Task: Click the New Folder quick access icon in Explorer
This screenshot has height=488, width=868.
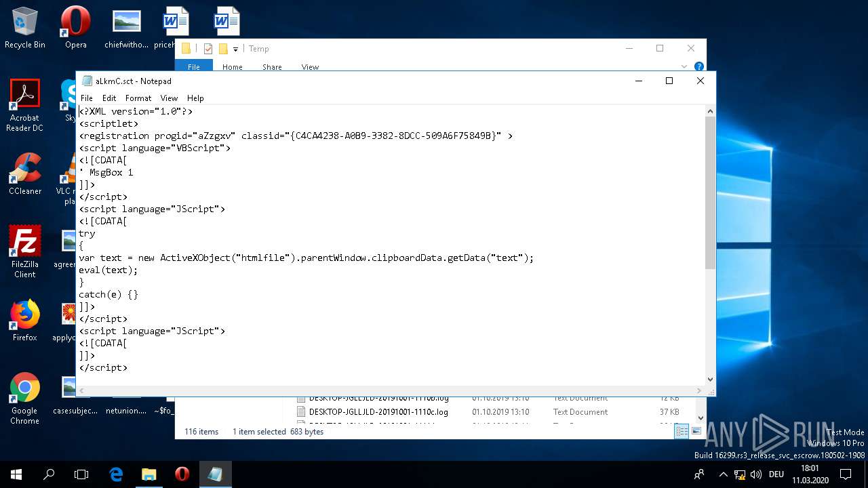Action: [x=223, y=49]
